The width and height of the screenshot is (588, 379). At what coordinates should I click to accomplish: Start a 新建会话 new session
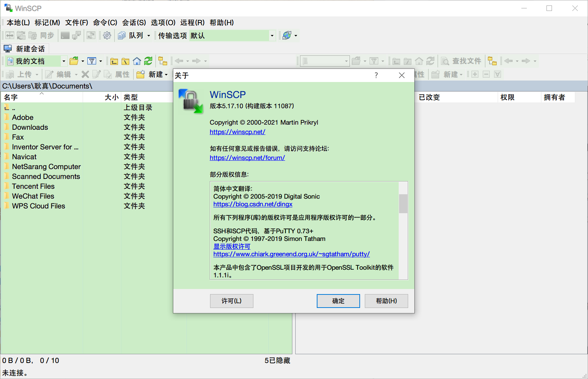[25, 48]
